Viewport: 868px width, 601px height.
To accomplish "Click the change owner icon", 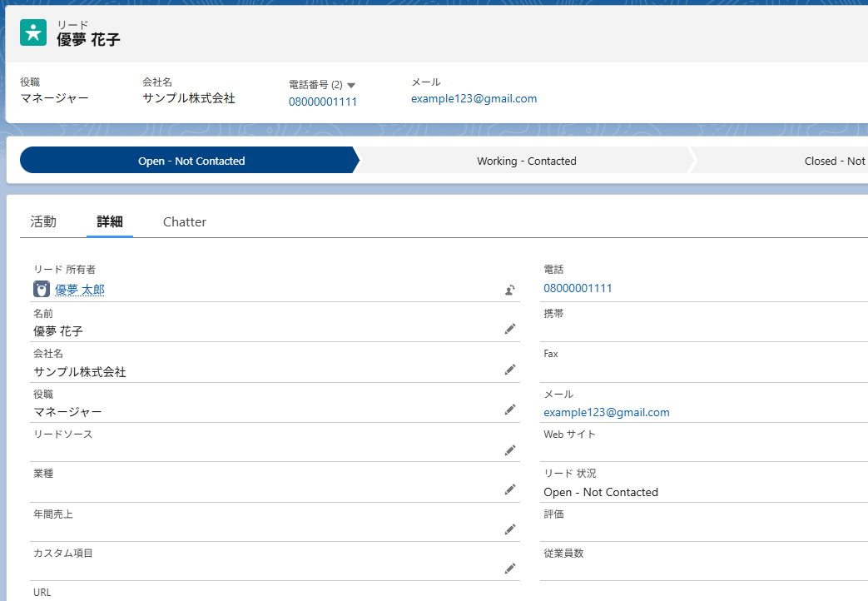I will [509, 290].
